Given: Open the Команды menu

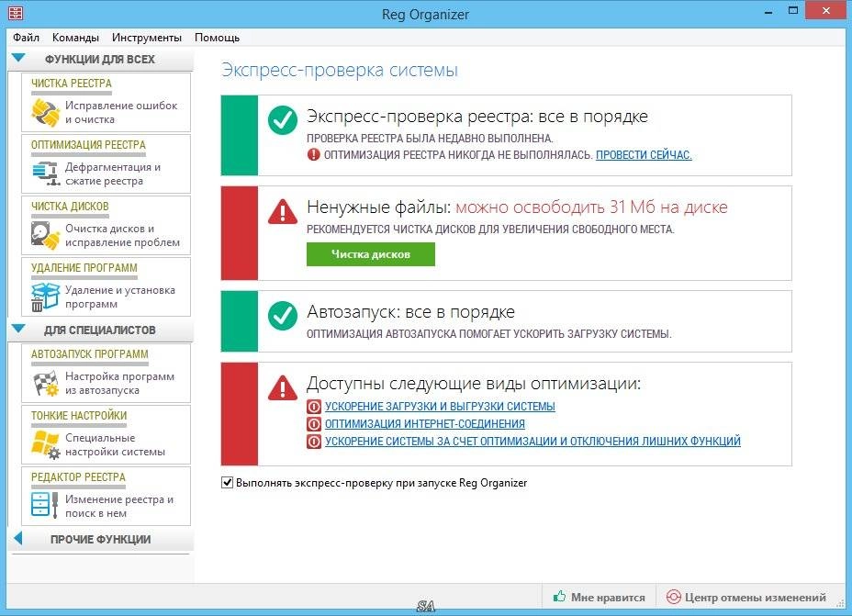Looking at the screenshot, I should point(75,38).
